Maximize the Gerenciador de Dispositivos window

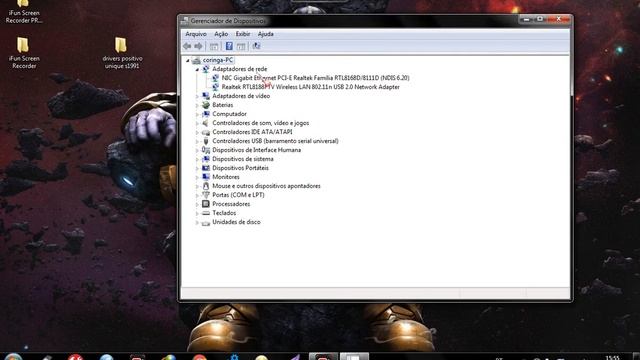coord(540,19)
